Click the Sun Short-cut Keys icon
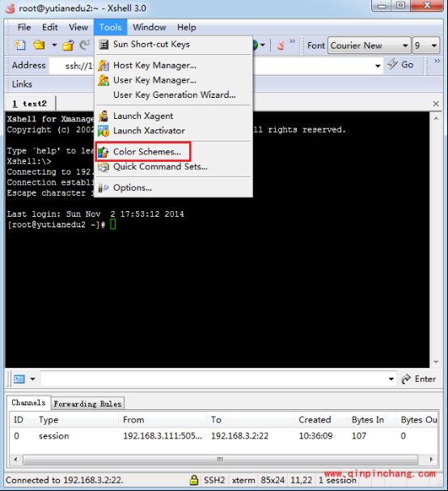The width and height of the screenshot is (448, 491). pos(104,44)
